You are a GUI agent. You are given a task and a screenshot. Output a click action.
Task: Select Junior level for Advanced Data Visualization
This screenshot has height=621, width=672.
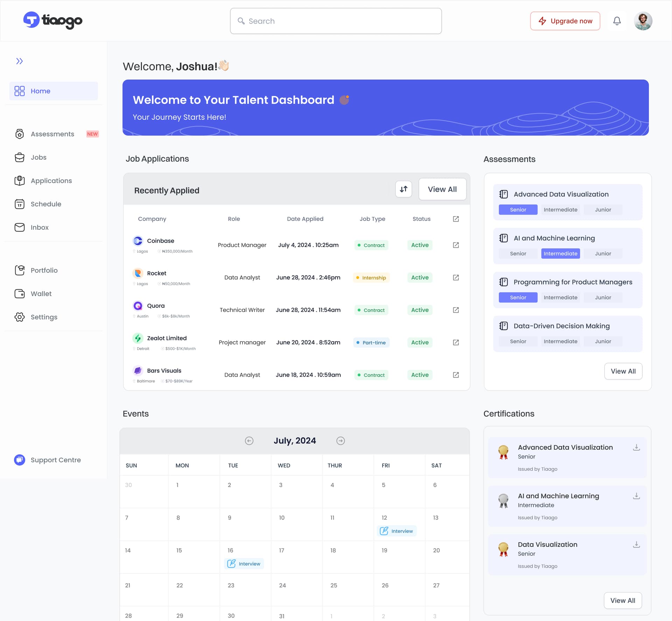[603, 209]
